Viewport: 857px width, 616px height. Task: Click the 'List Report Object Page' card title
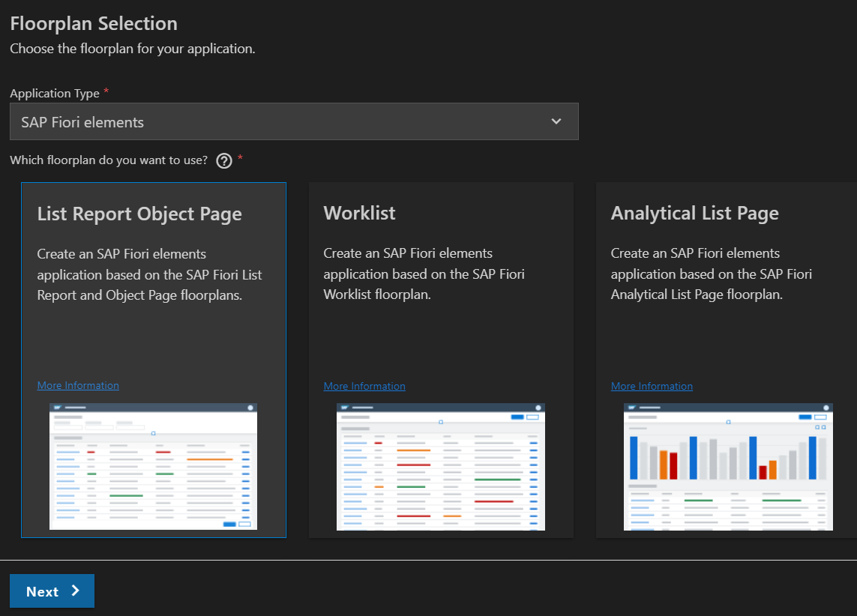(x=139, y=214)
